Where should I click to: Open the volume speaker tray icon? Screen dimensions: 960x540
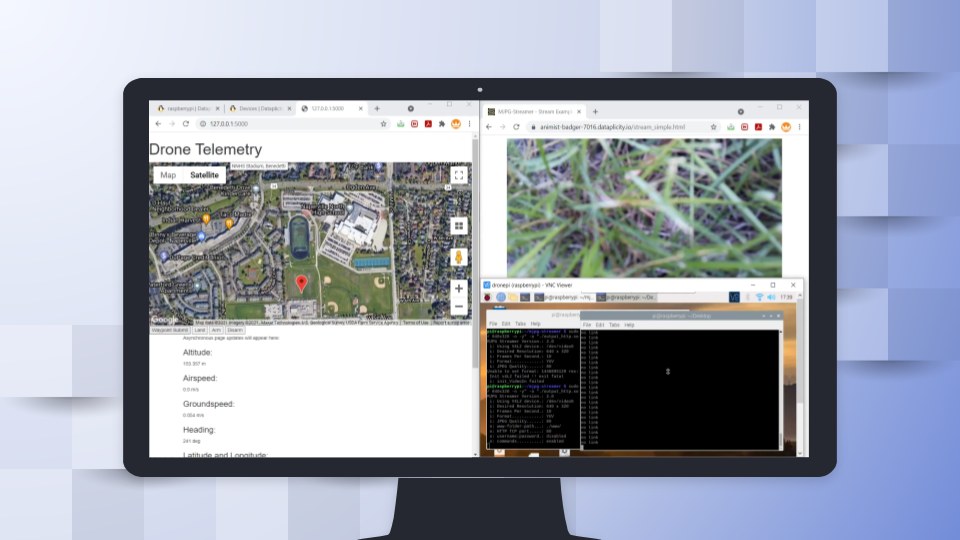771,297
